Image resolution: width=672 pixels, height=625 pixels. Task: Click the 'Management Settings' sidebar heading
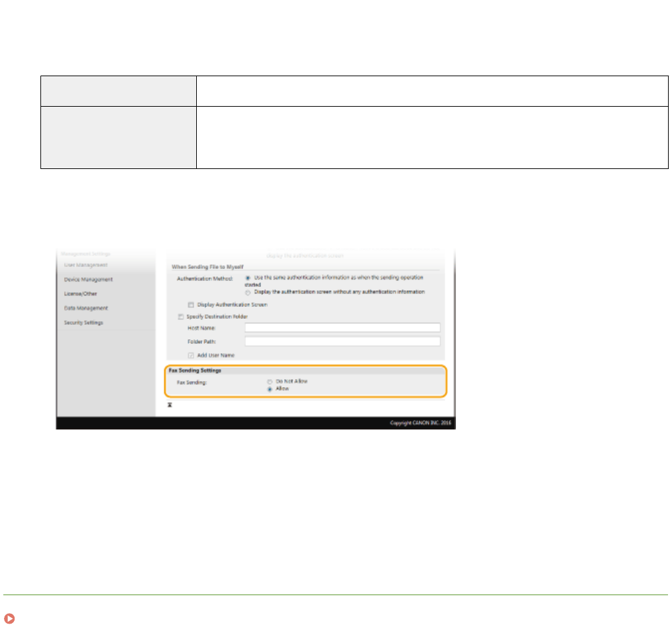click(x=85, y=254)
